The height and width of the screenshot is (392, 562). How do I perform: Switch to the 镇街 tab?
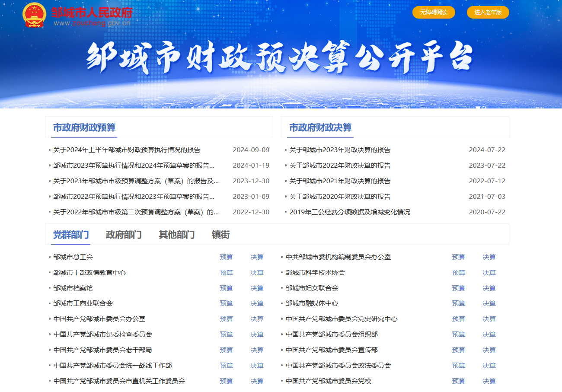(220, 235)
